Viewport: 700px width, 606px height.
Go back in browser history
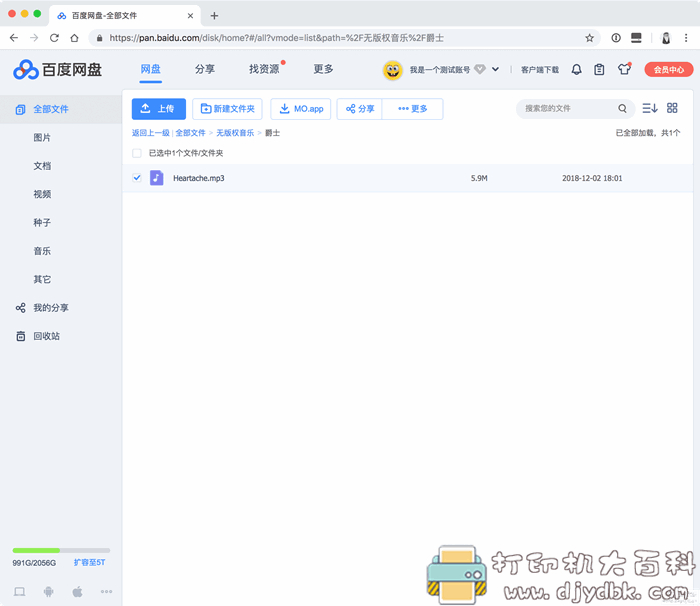tap(14, 38)
